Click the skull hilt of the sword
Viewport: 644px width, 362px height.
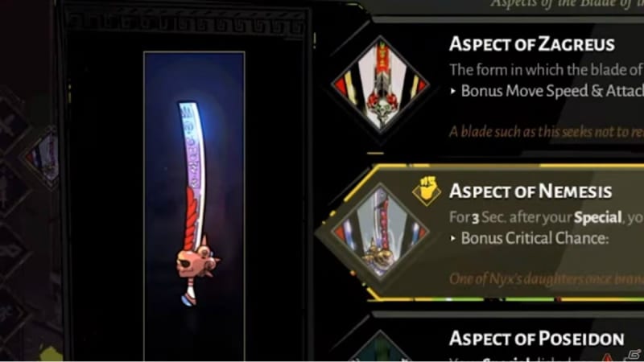click(x=198, y=259)
